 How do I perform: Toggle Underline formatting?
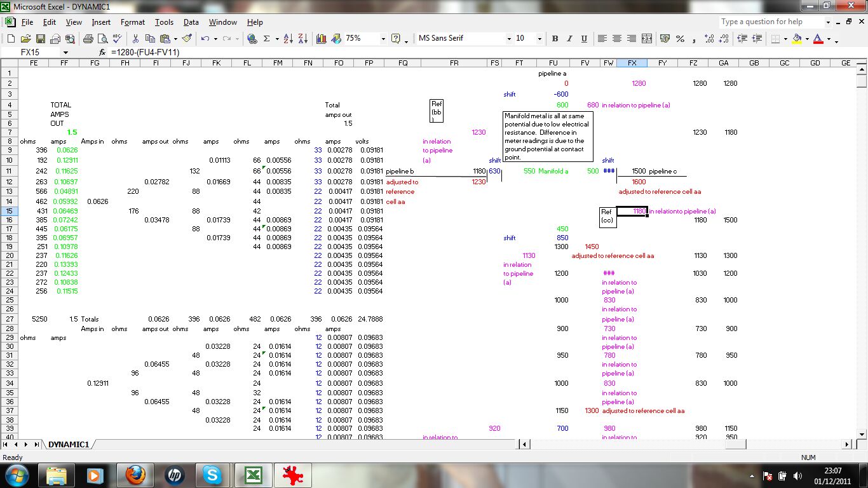(x=584, y=39)
